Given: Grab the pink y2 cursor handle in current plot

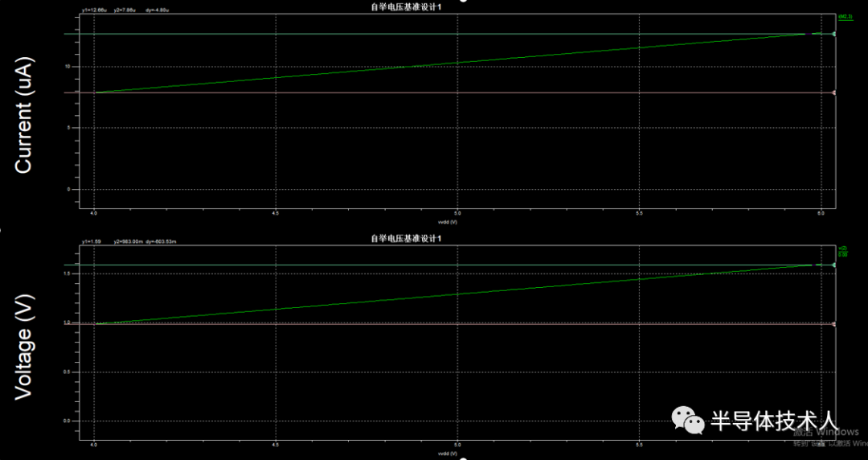Looking at the screenshot, I should [x=834, y=92].
